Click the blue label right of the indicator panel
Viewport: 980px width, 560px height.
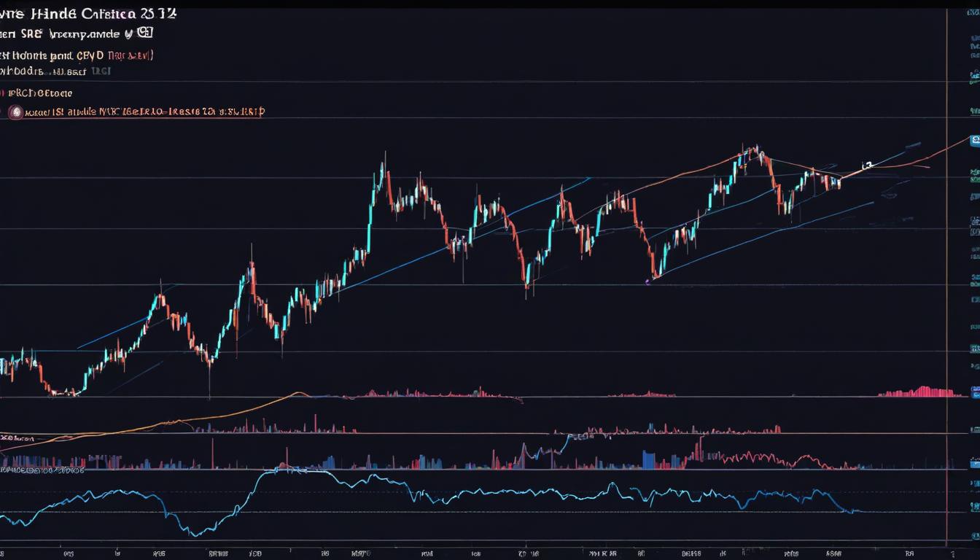[974, 462]
